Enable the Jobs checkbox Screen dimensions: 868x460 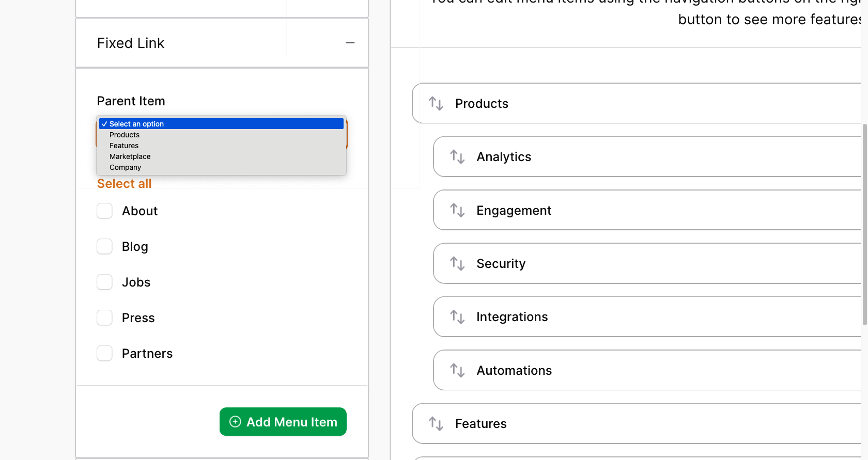coord(104,282)
